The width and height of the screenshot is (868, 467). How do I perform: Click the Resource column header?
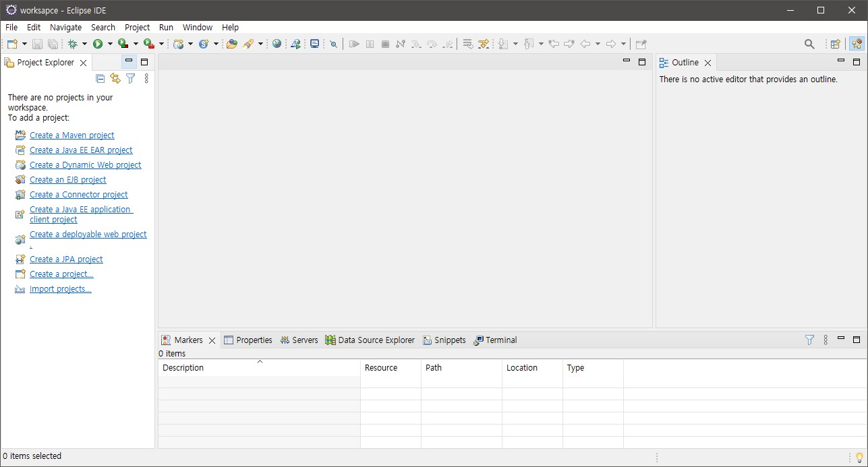390,368
